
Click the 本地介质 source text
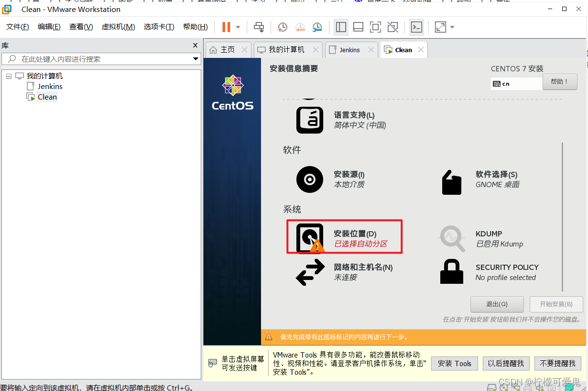[349, 185]
